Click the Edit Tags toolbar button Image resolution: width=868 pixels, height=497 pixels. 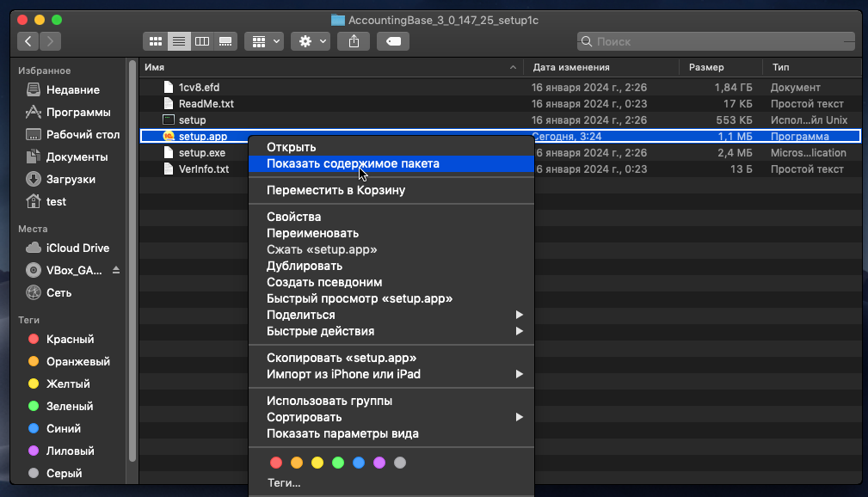393,41
